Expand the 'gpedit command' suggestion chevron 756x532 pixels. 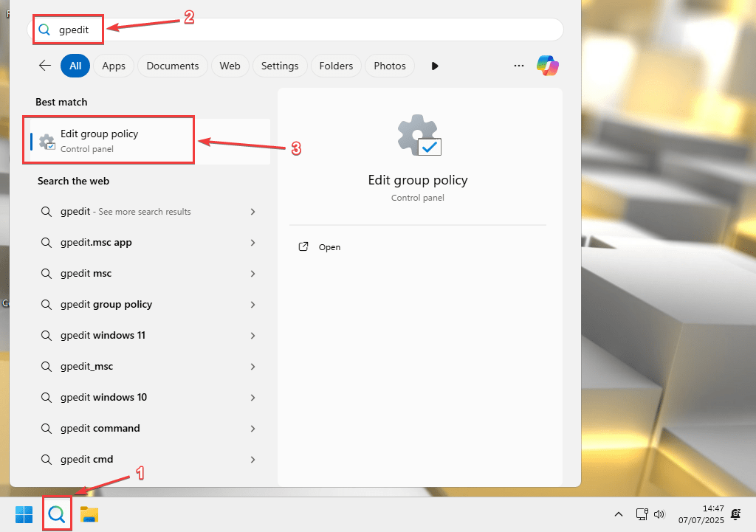point(252,429)
